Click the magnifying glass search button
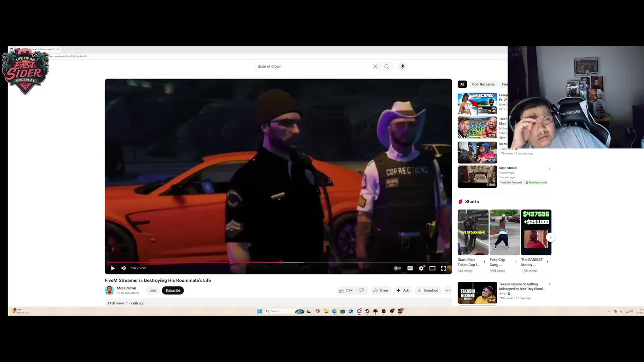This screenshot has width=644, height=362. coord(387,66)
